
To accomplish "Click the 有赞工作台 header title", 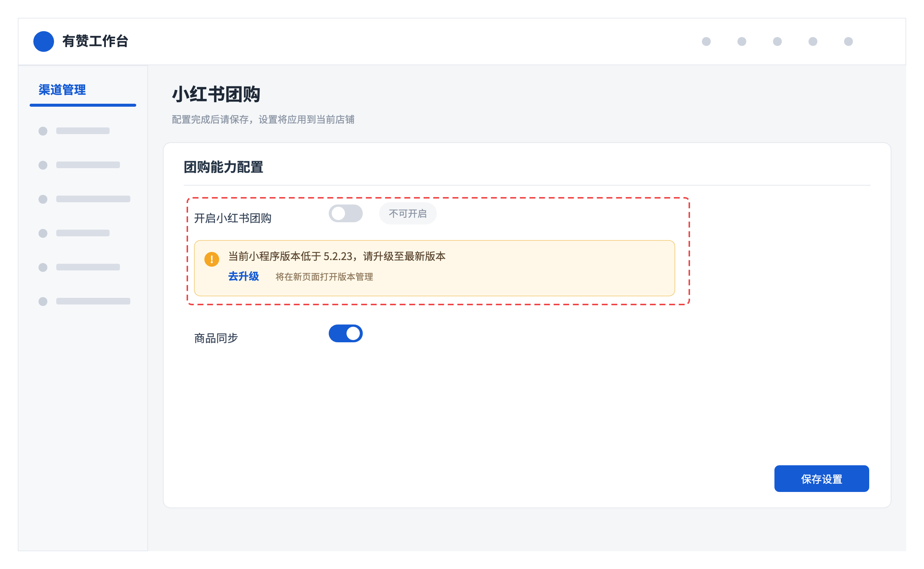I will pyautogui.click(x=95, y=41).
